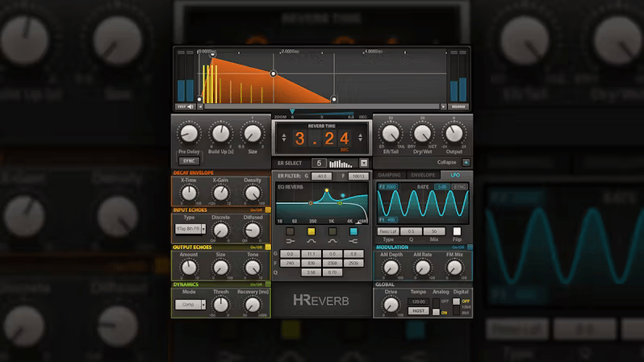
Task: Click the high-shelf filter shape icon
Action: 353,241
